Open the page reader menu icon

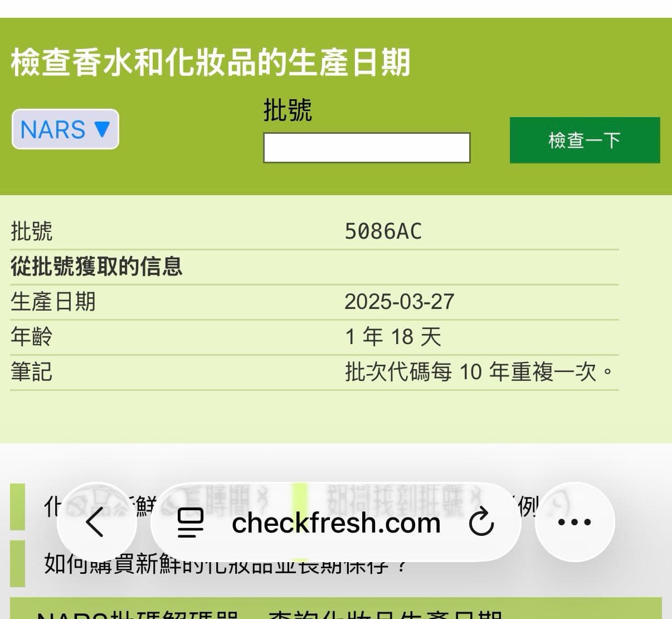point(190,523)
